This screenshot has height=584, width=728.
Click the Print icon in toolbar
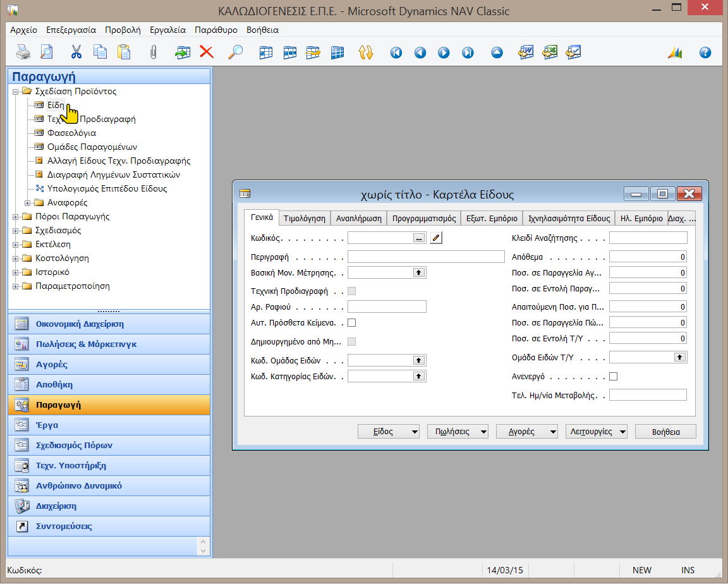(23, 52)
